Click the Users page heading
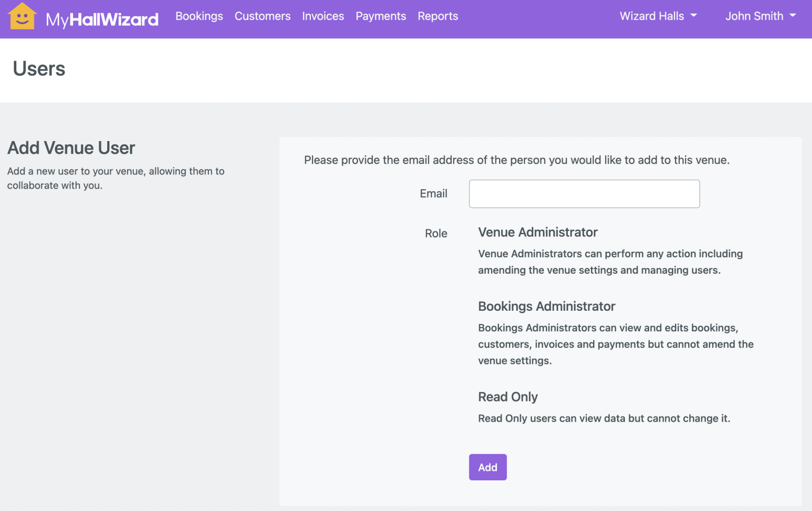Screen dimensions: 812x511 pyautogui.click(x=39, y=69)
